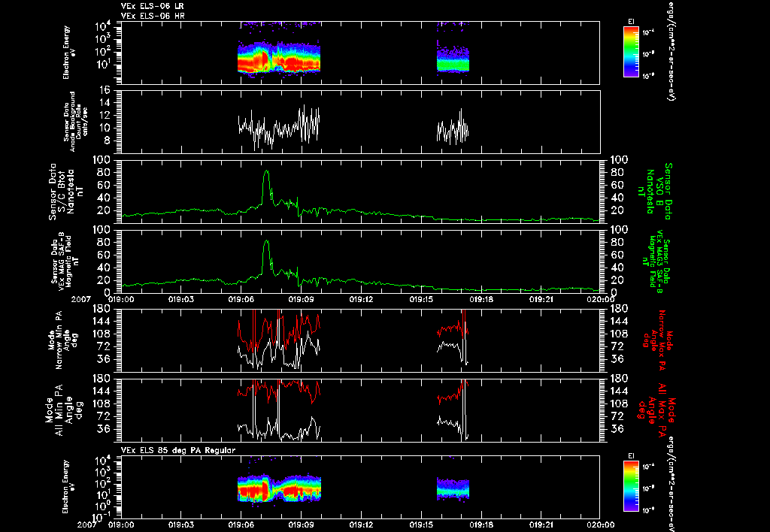Click the bottom EI rainbow color bar
Image resolution: width=770 pixels, height=532 pixels.
(631, 486)
